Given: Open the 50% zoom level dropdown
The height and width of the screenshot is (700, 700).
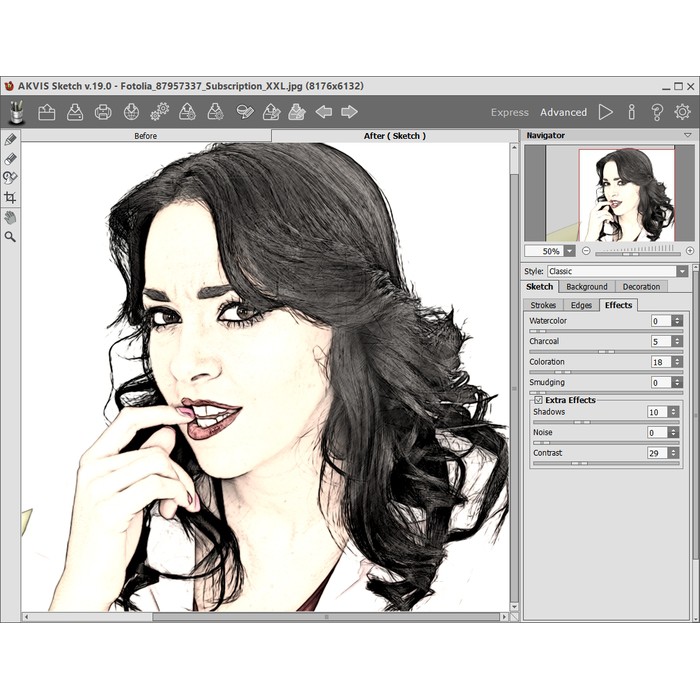Looking at the screenshot, I should coord(569,251).
